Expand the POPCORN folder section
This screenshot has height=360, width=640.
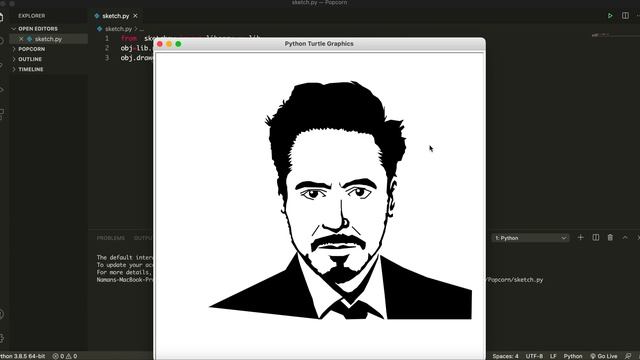31,49
